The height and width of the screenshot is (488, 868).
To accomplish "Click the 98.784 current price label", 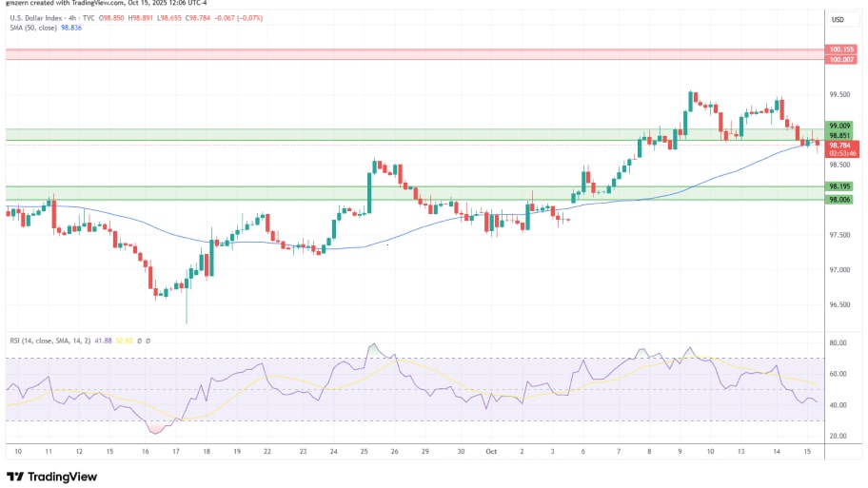I will [839, 145].
